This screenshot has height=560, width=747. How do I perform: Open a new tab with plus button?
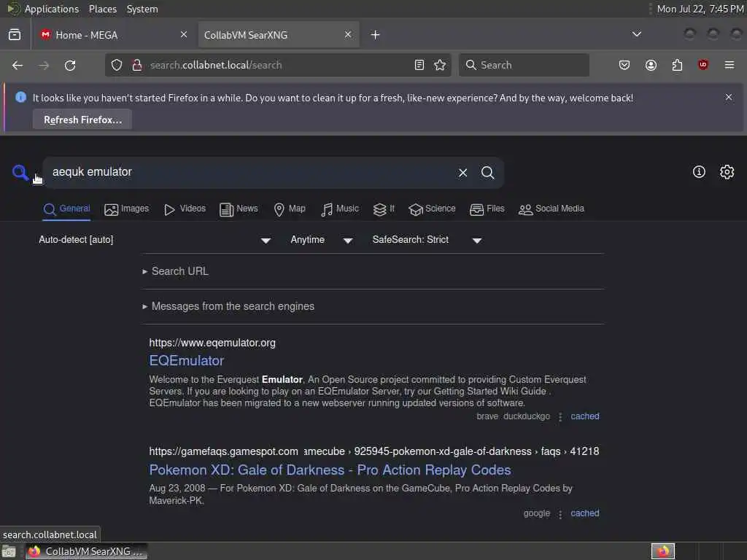(x=376, y=35)
